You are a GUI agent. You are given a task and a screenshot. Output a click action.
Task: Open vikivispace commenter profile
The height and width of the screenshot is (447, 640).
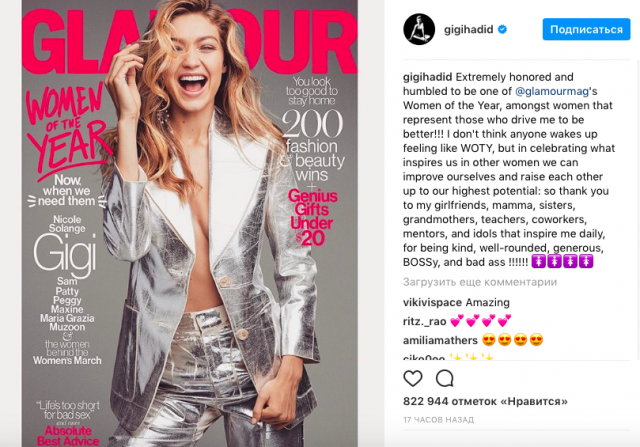point(433,302)
